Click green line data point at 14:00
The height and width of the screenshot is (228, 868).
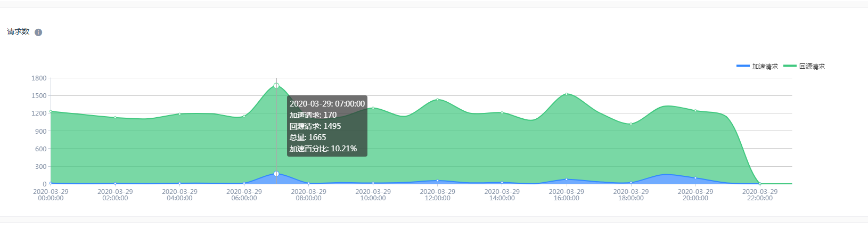(502, 113)
